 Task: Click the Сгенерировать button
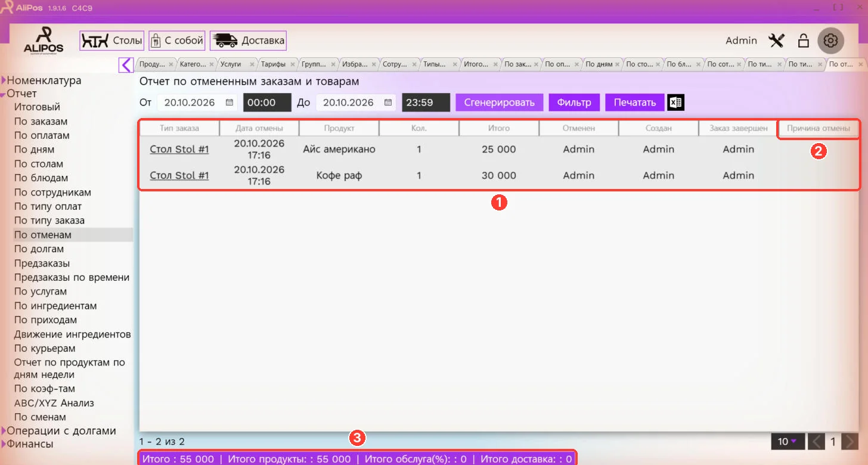click(500, 103)
